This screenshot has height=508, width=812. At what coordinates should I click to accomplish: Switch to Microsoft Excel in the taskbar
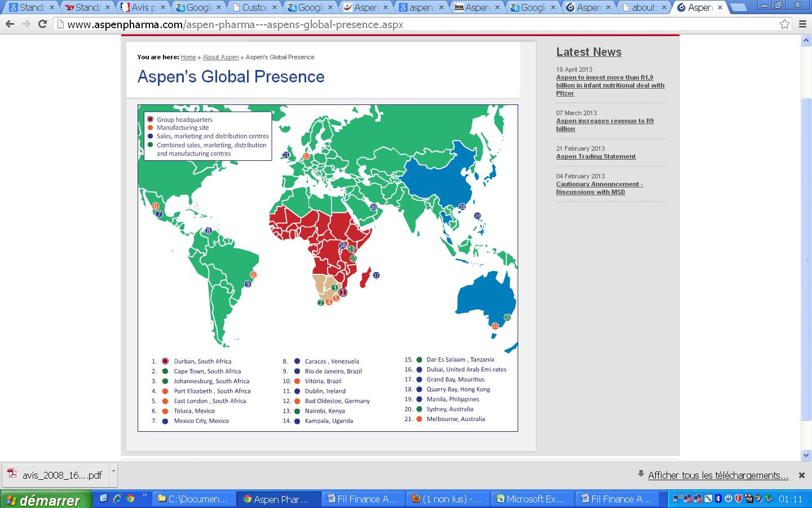[533, 499]
